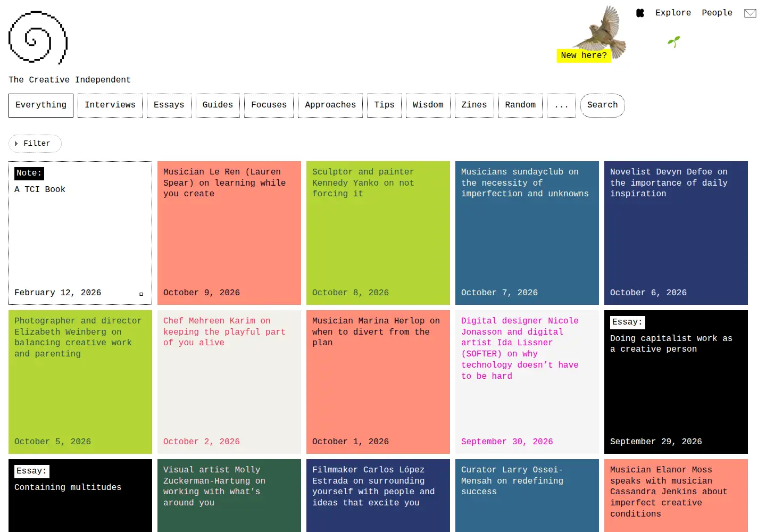The height and width of the screenshot is (532, 766).
Task: Open the Sculptor Kennedy Yanko card
Action: coord(378,233)
